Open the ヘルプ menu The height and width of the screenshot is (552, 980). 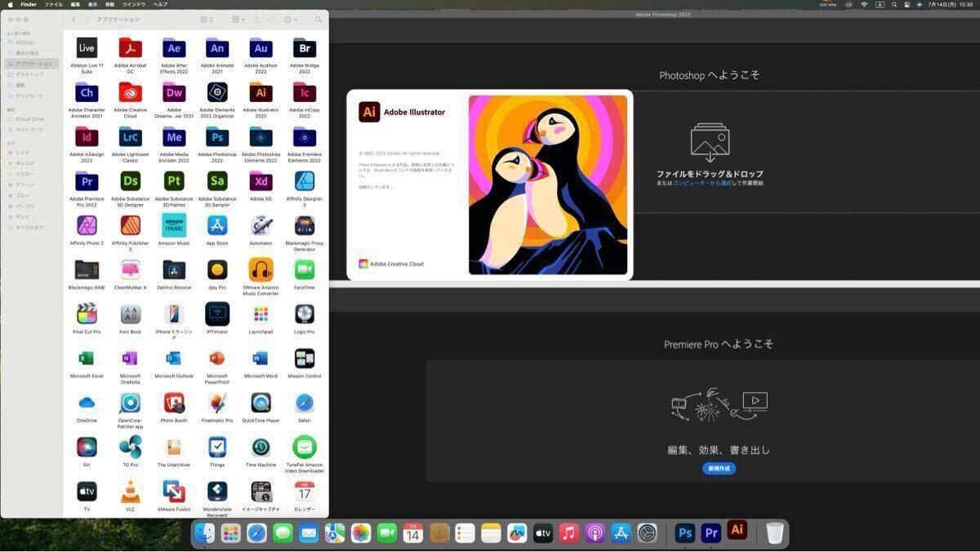[161, 4]
